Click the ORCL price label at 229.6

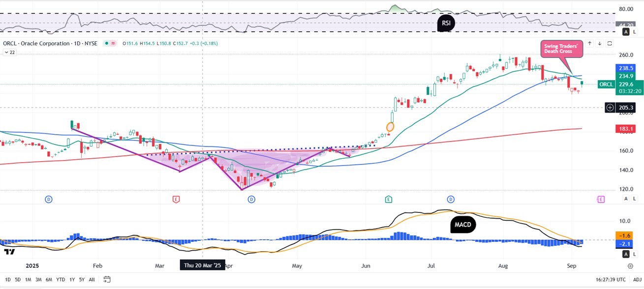pos(605,85)
